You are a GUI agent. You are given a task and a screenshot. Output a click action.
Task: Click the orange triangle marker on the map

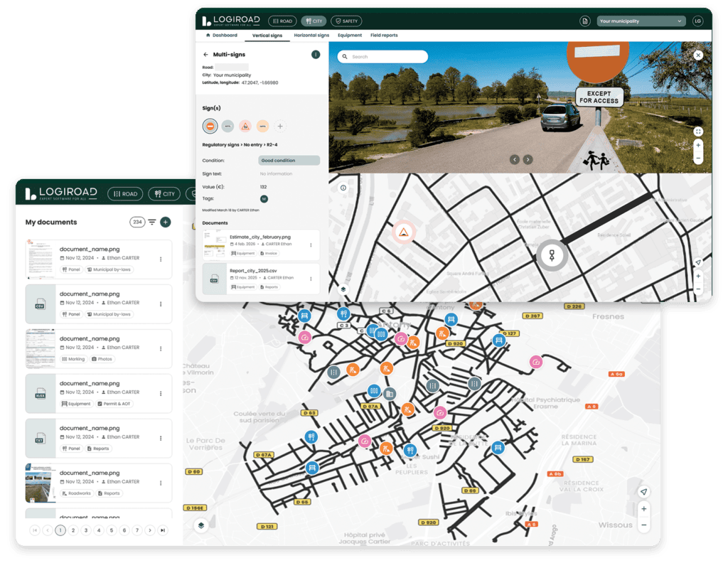404,232
